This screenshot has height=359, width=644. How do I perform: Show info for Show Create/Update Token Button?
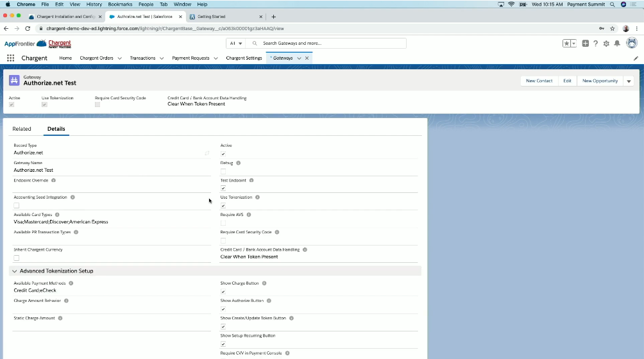tap(291, 318)
